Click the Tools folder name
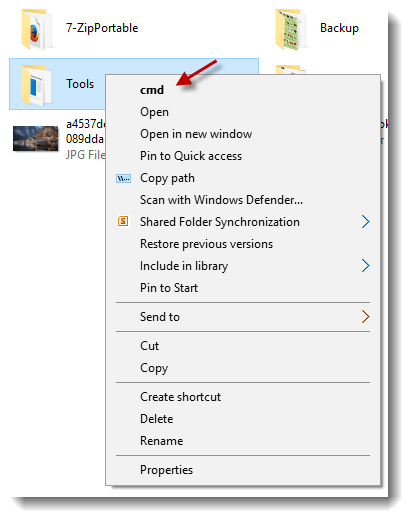Image resolution: width=413 pixels, height=522 pixels. pos(80,84)
